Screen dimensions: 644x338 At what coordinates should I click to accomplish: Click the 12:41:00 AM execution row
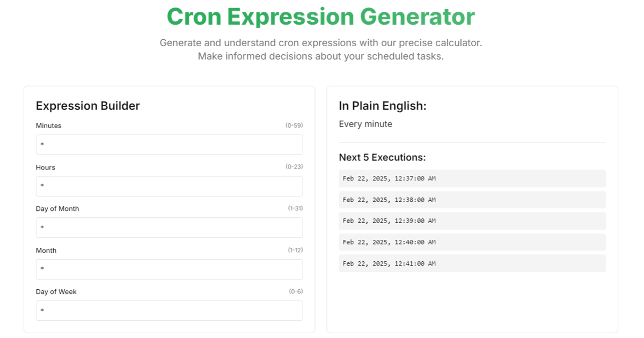coord(472,263)
